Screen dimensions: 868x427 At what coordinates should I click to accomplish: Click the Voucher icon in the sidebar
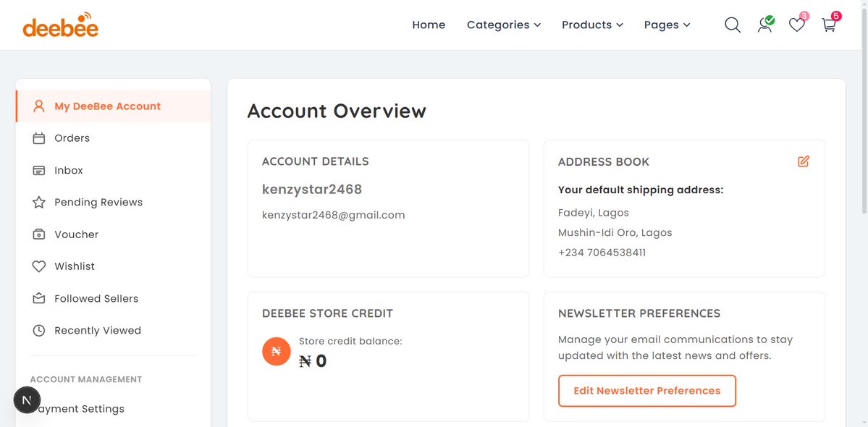click(x=38, y=234)
